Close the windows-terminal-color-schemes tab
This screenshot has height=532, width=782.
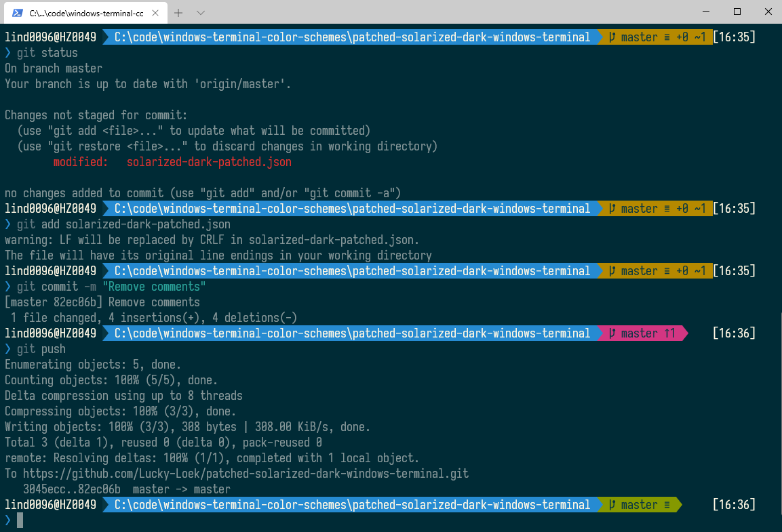click(x=155, y=13)
